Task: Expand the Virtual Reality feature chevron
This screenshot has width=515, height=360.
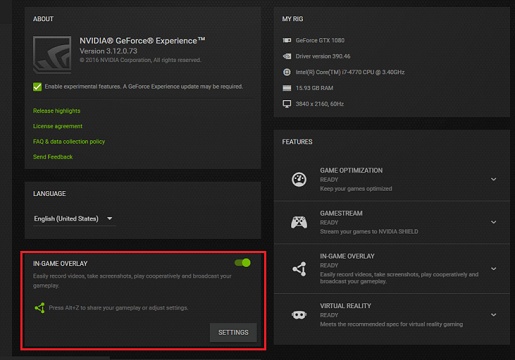Action: point(493,315)
